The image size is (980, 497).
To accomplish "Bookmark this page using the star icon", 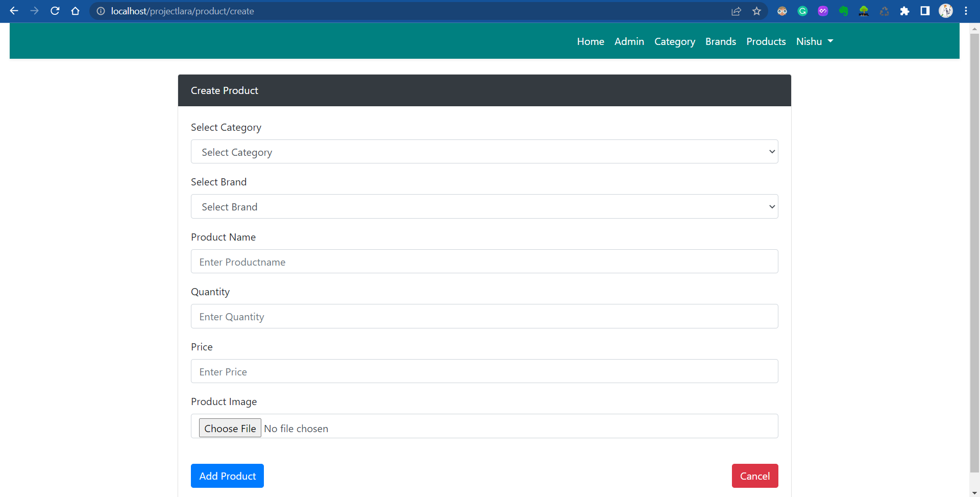I will (x=757, y=11).
